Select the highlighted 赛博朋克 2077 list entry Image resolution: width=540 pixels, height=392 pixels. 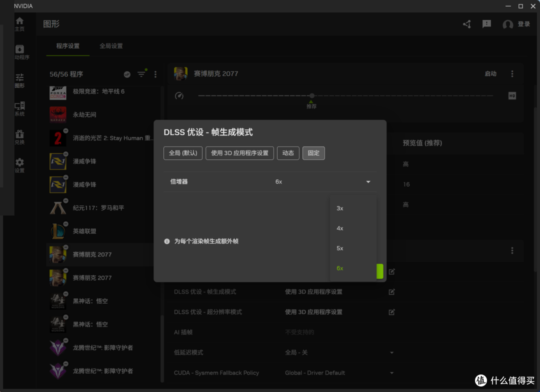coord(100,254)
